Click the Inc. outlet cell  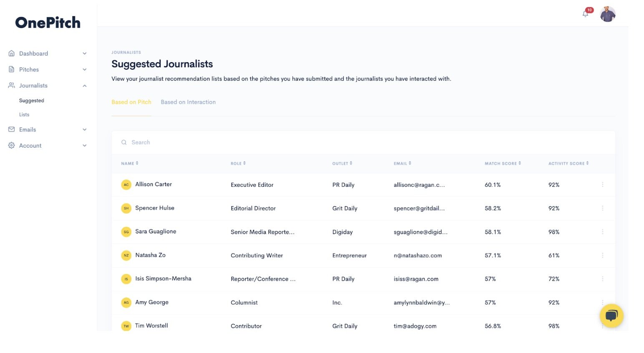click(337, 303)
